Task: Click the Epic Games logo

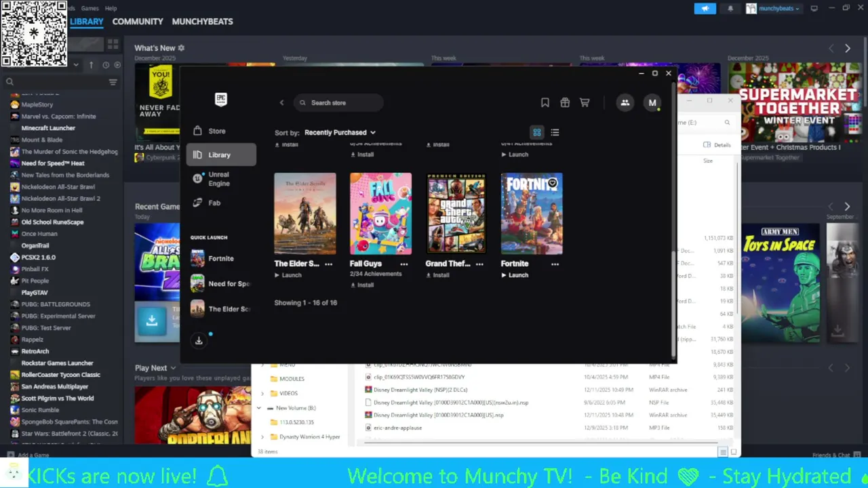Action: pyautogui.click(x=221, y=100)
